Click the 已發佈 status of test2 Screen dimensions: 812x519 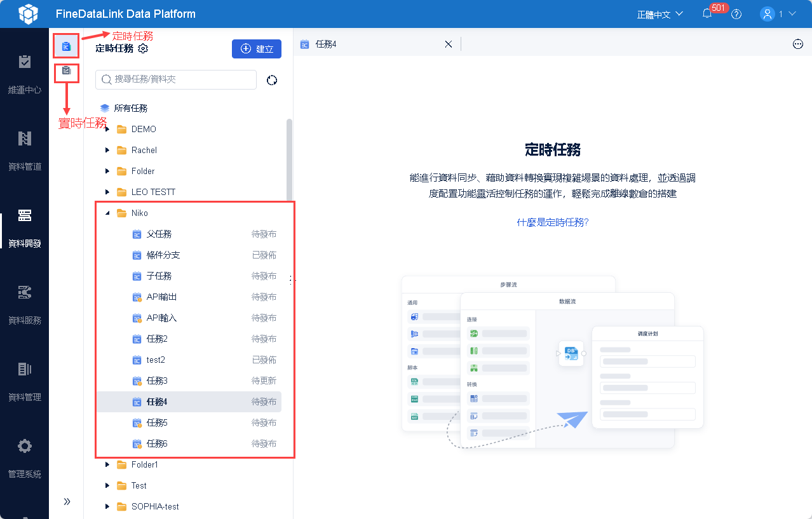coord(264,360)
